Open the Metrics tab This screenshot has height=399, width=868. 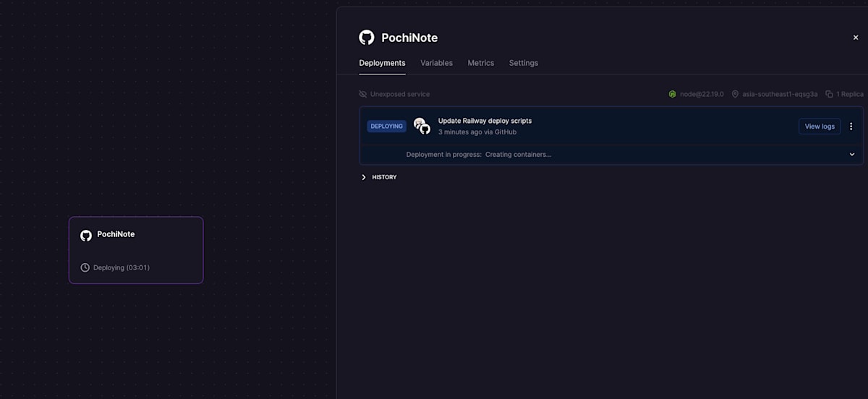click(481, 63)
